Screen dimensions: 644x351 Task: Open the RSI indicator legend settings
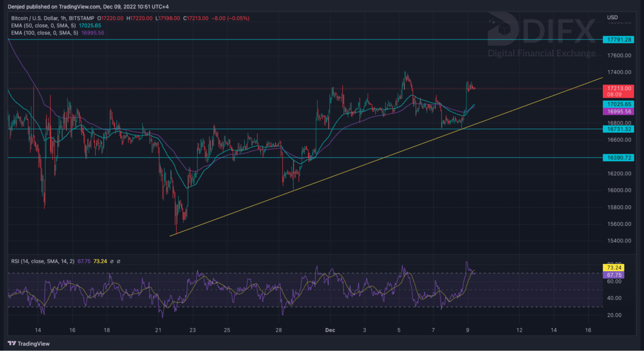pyautogui.click(x=43, y=261)
